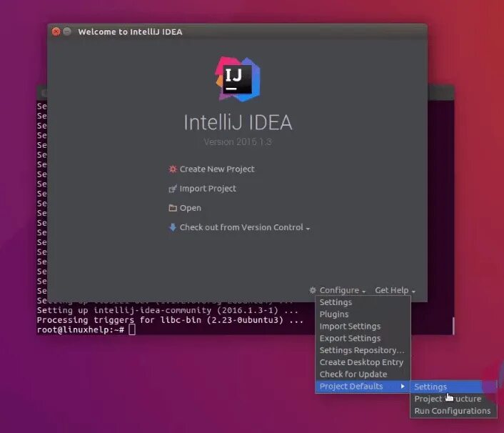Click the Import Project icon
504x433 pixels.
coord(173,189)
